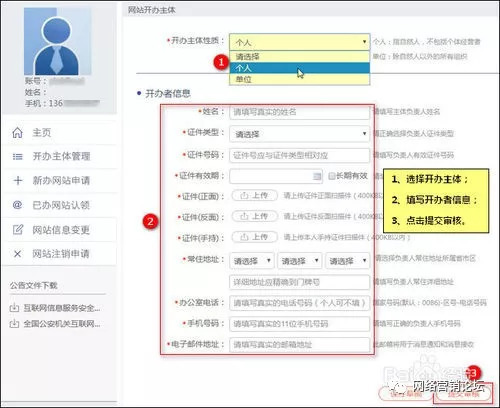The width and height of the screenshot is (500, 408).
Task: Click the home icon beside 主页
Action: tap(17, 133)
